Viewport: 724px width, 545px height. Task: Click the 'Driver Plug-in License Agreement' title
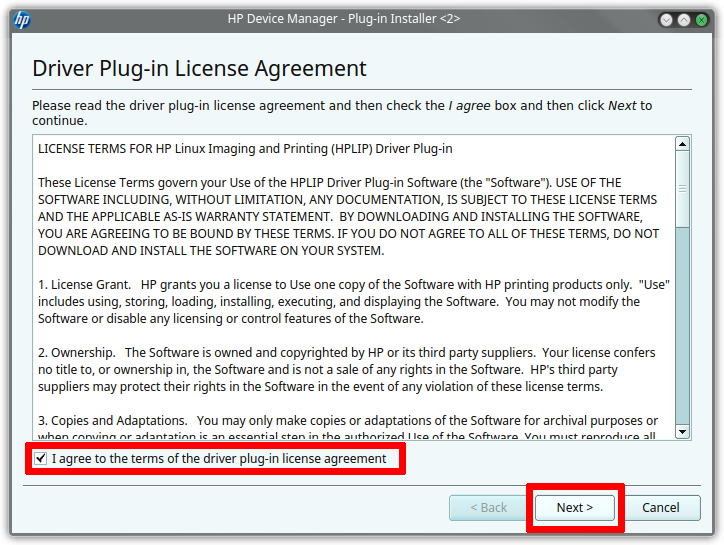pos(199,69)
